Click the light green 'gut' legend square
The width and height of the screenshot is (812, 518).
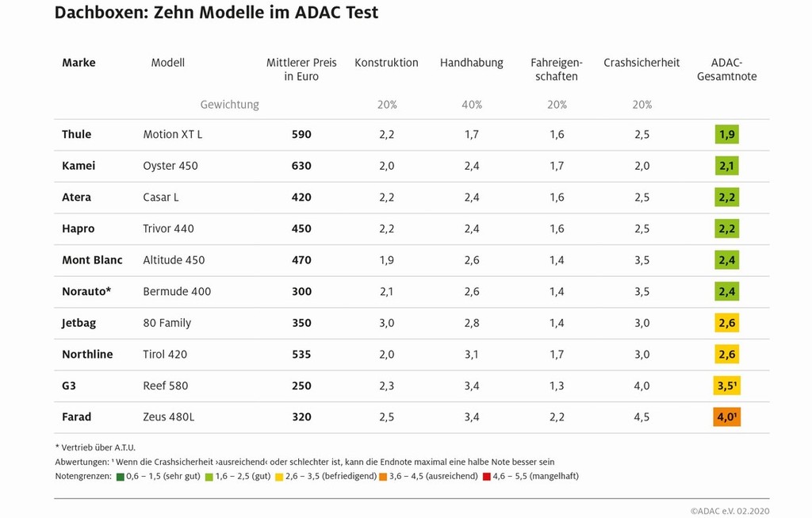pyautogui.click(x=208, y=477)
